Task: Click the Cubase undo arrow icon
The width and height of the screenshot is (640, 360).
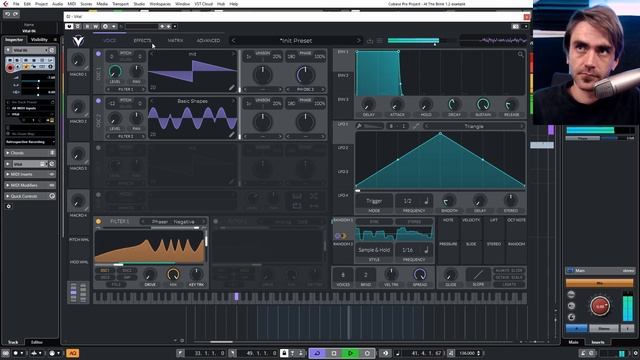Action: coord(7,14)
